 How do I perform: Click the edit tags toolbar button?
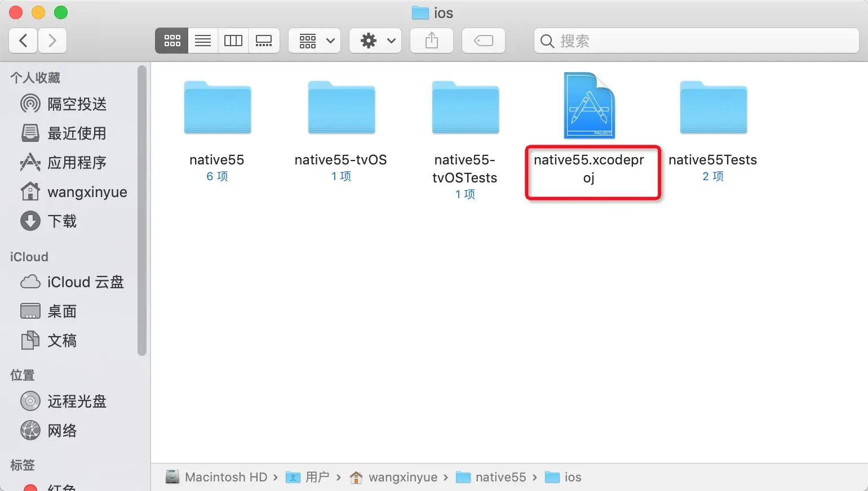pos(484,41)
